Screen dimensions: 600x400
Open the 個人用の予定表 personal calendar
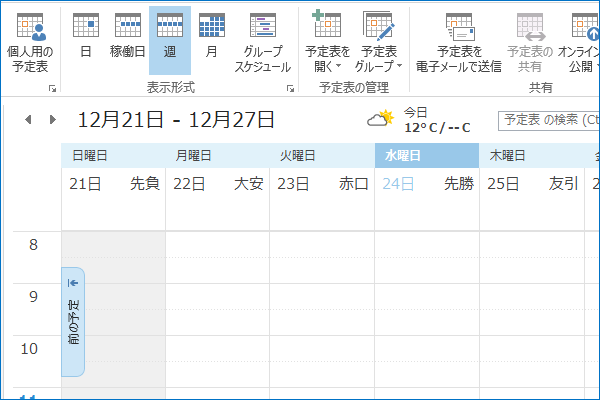point(30,42)
